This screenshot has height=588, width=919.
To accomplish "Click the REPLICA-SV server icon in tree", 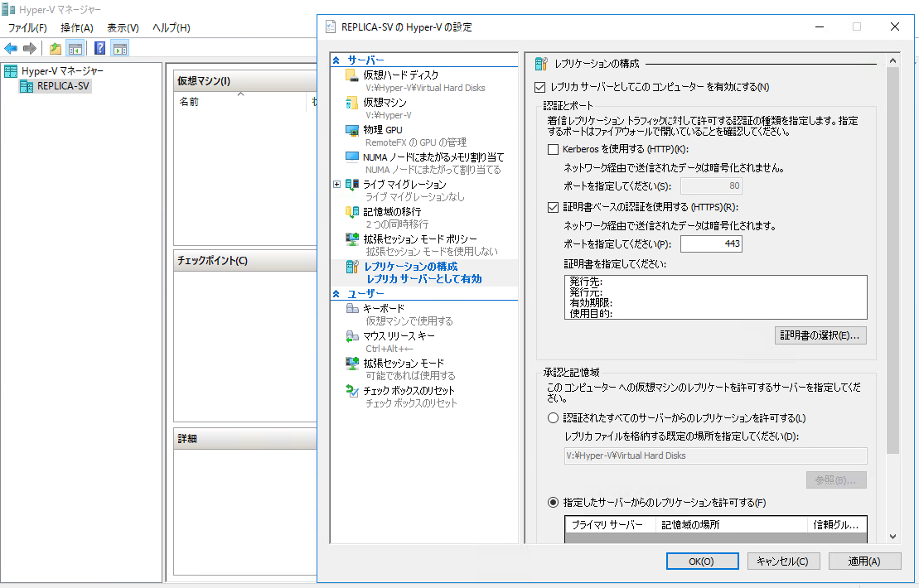I will 27,87.
